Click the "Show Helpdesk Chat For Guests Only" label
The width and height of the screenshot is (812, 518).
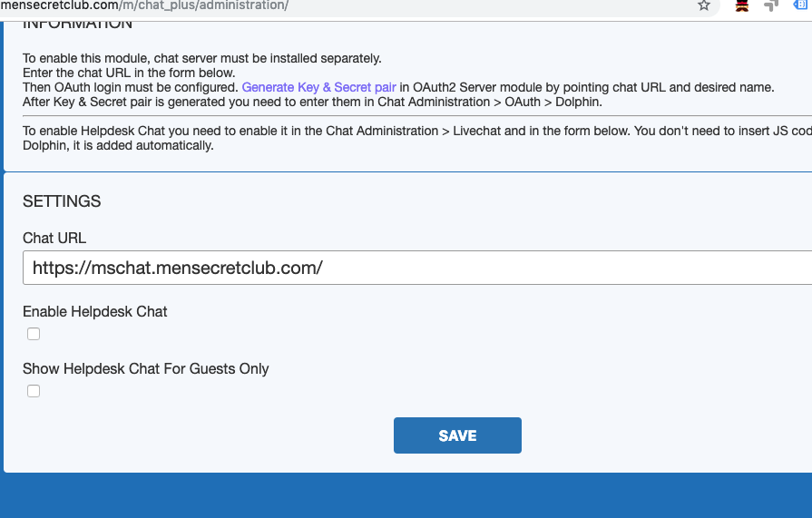coord(146,368)
